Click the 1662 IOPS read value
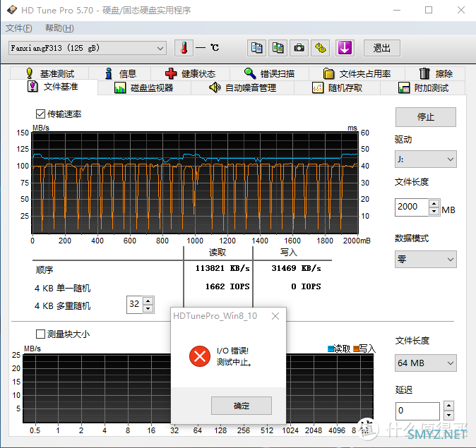Screen dimensions: 476x448 227,286
